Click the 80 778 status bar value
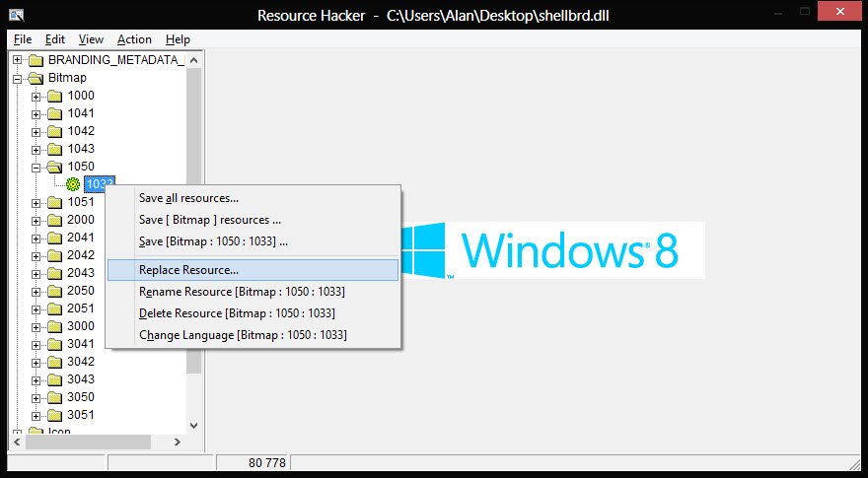 (267, 463)
